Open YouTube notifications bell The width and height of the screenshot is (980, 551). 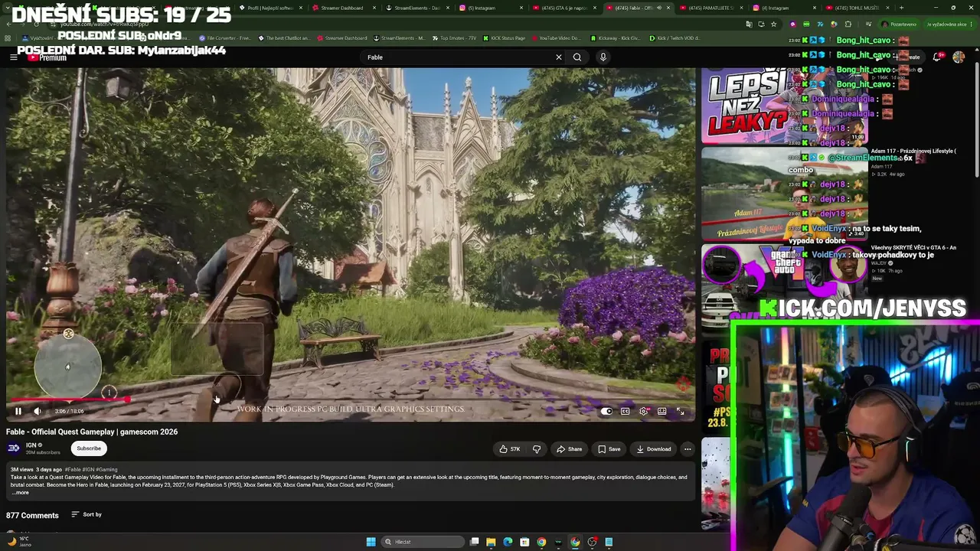coord(937,57)
